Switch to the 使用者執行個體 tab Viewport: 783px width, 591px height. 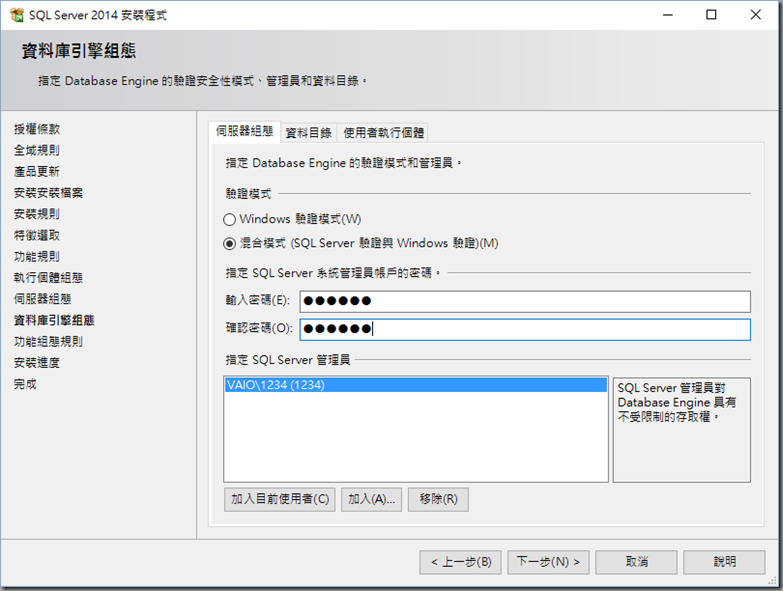point(384,133)
